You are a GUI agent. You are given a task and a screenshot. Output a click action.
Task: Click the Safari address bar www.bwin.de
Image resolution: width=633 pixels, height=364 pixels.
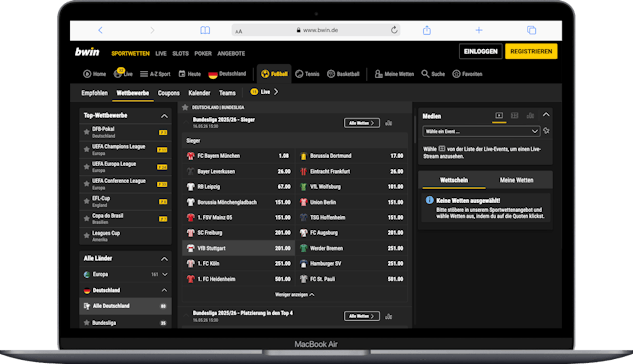point(316,30)
